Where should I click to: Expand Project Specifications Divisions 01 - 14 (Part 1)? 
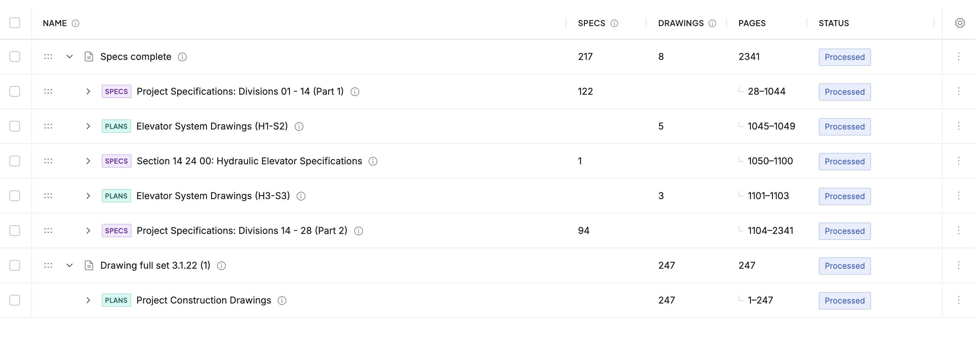point(88,92)
